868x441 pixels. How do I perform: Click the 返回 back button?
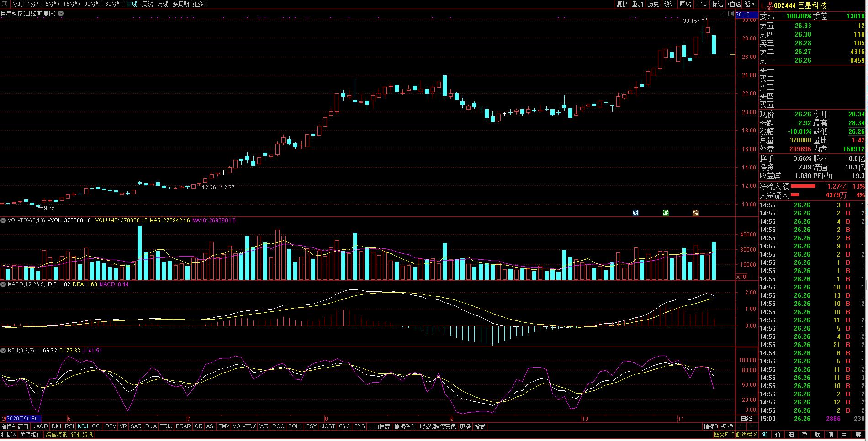[x=750, y=4]
